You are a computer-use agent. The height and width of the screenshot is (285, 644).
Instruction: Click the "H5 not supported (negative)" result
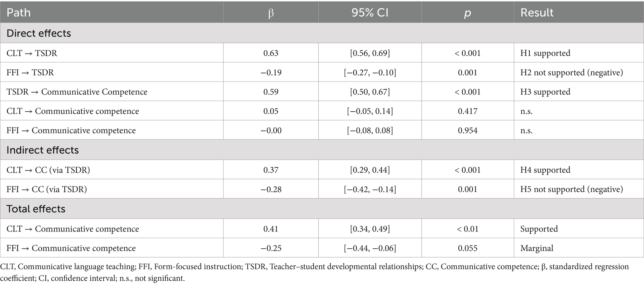tap(571, 189)
